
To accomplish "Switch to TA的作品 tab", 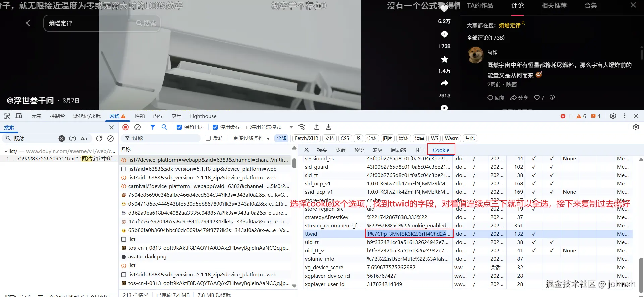I will [x=480, y=6].
